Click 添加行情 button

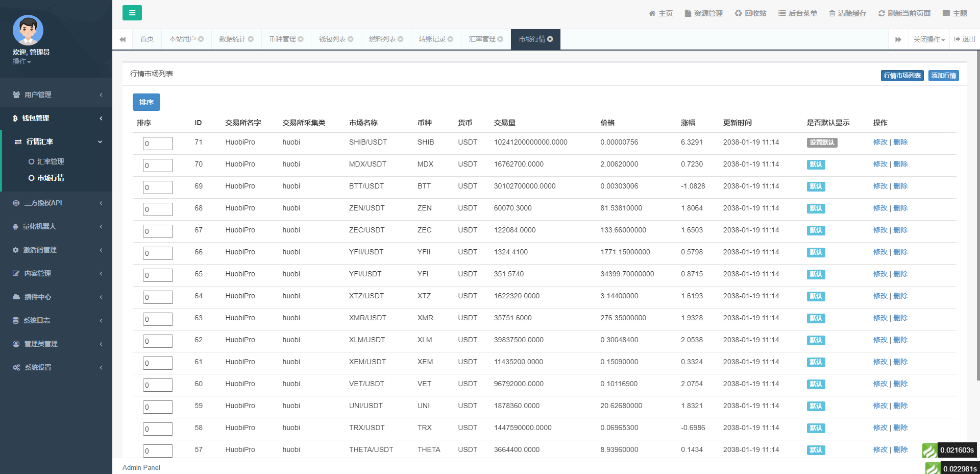point(943,76)
